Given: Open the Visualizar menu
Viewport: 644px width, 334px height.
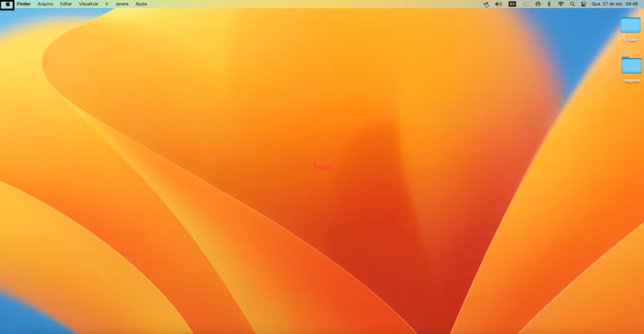Looking at the screenshot, I should pyautogui.click(x=89, y=4).
